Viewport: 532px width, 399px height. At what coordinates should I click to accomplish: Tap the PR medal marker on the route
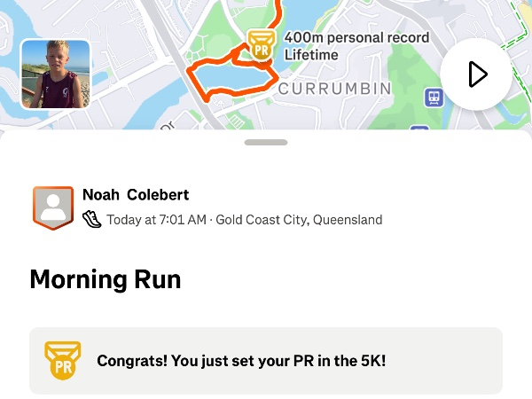pyautogui.click(x=261, y=45)
